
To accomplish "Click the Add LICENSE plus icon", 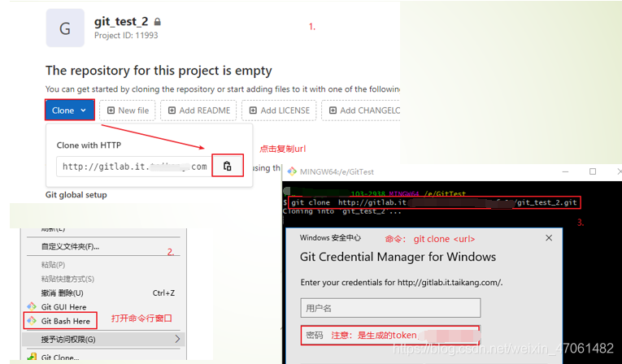I will (253, 110).
